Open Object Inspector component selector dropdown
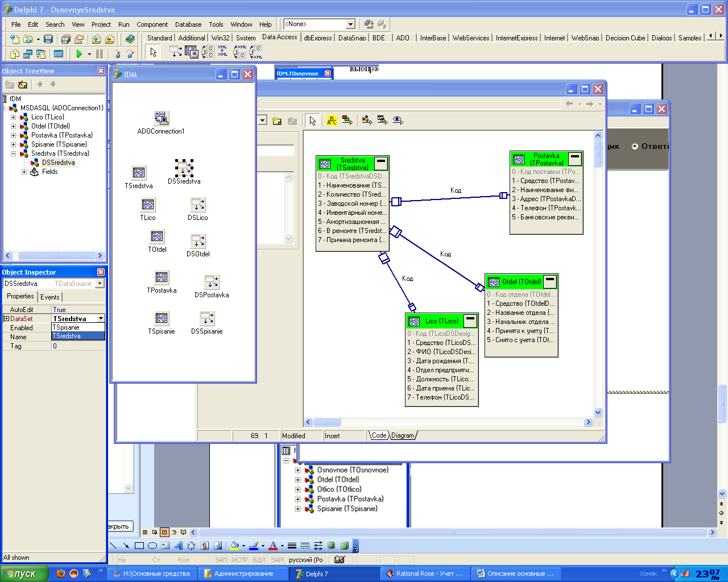This screenshot has width=728, height=582. [x=100, y=284]
